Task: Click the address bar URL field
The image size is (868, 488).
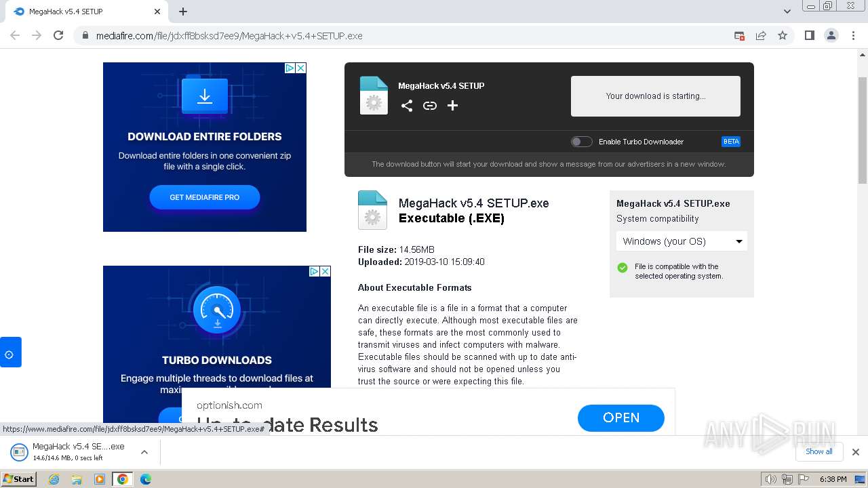Action: coord(407,36)
